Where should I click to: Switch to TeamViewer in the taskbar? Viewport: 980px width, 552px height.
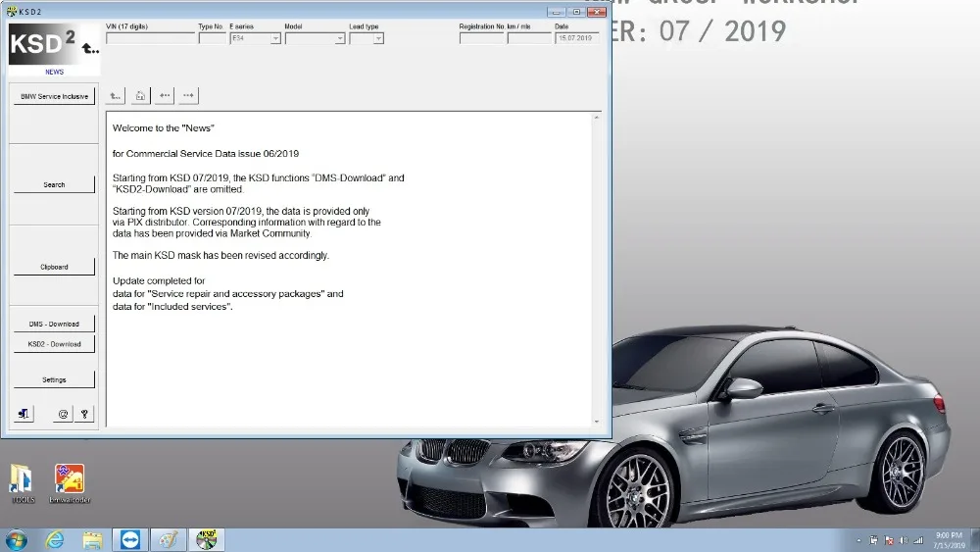coord(130,539)
